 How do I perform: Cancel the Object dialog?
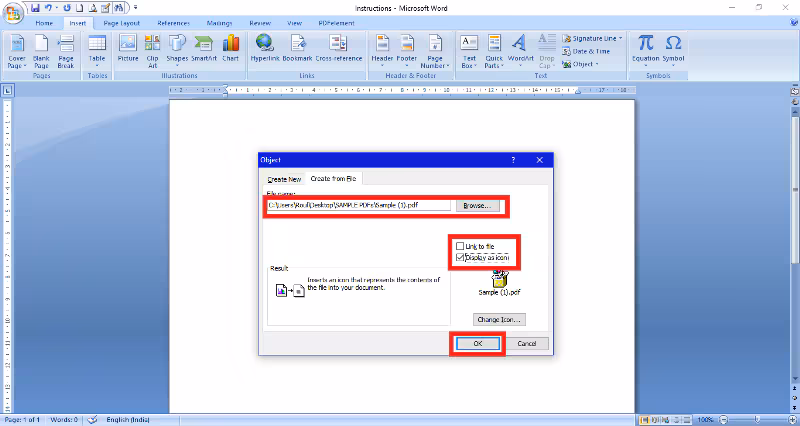click(527, 343)
